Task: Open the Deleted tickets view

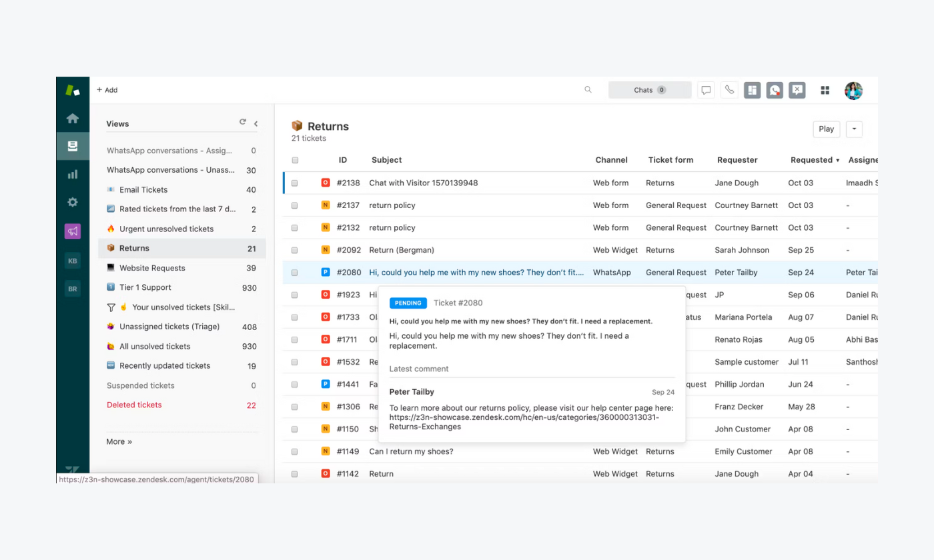Action: click(x=134, y=405)
